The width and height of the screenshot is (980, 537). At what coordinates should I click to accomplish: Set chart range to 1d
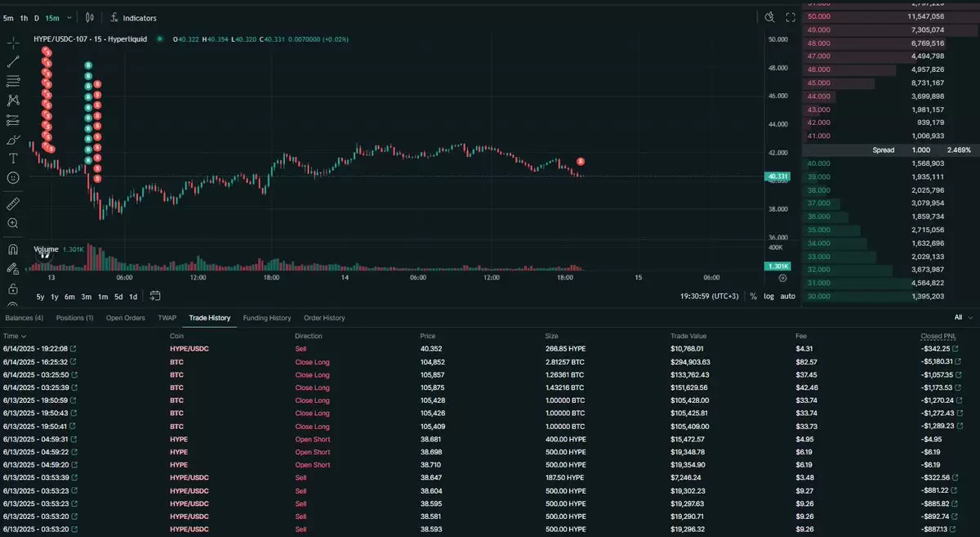134,296
